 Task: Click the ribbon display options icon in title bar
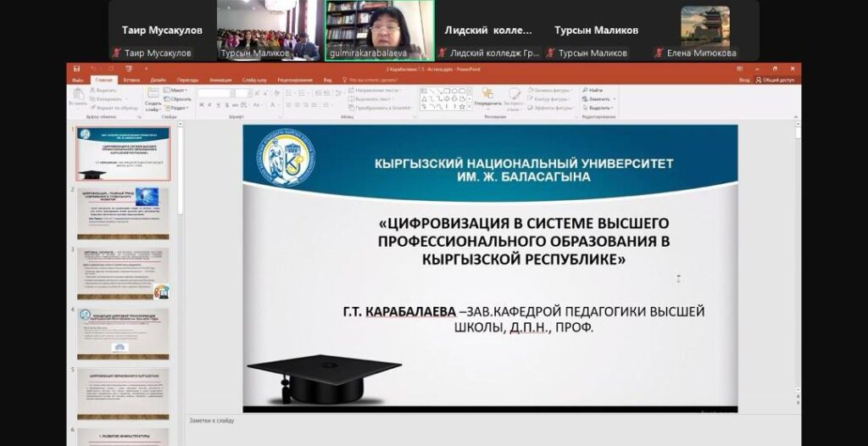click(739, 69)
